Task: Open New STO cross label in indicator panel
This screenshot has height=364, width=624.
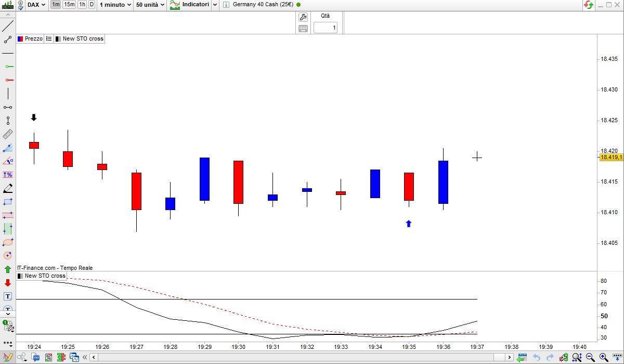Action: 42,276
